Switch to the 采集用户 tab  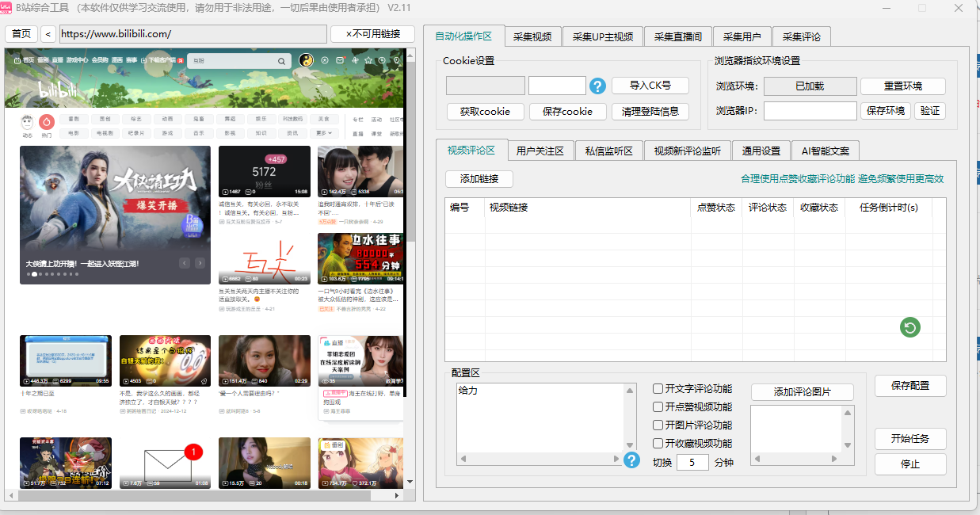click(x=742, y=36)
